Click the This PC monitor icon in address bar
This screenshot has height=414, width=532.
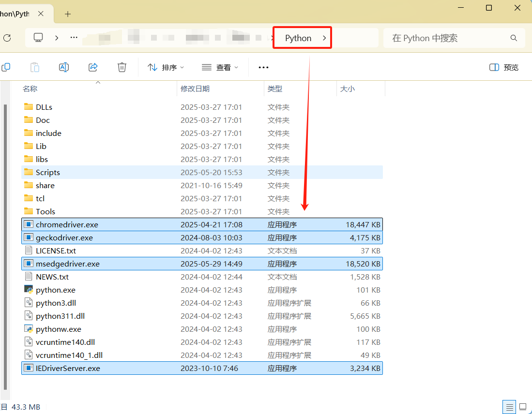point(38,38)
